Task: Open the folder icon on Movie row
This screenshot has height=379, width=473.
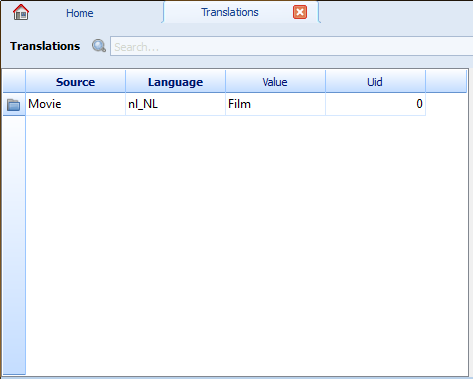Action: [14, 105]
